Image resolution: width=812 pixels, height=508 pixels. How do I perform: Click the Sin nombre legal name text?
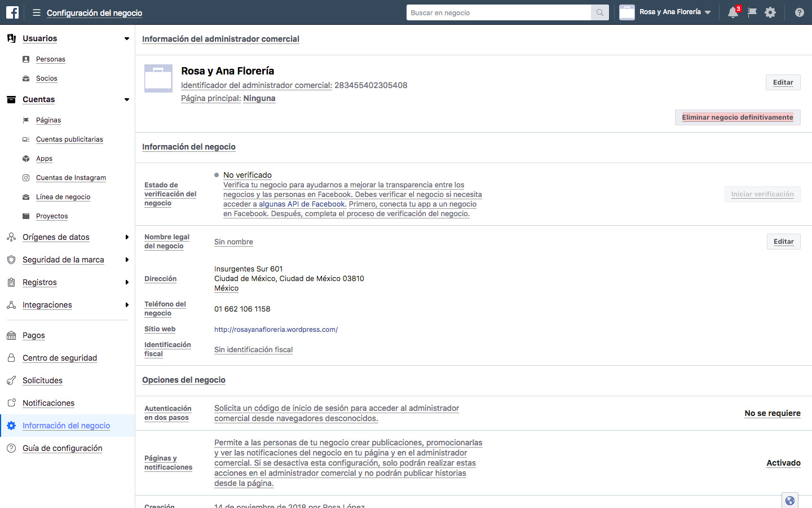click(233, 242)
